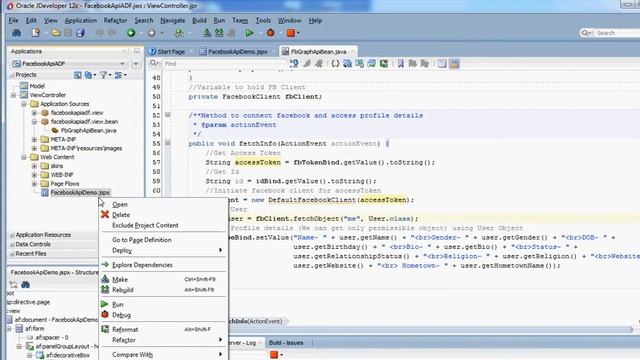Collapse code fold at line 55
Screen dimensions: 640x360
tap(167, 143)
